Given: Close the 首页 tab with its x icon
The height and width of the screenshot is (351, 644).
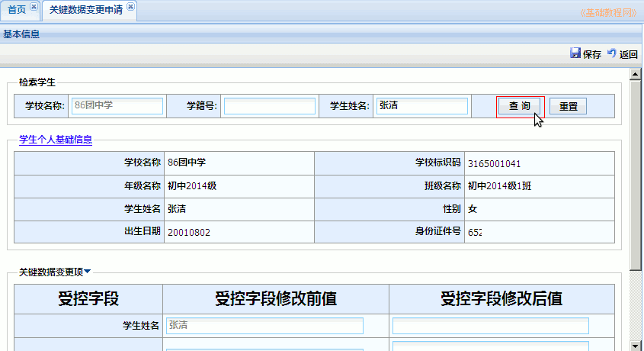Looking at the screenshot, I should point(34,7).
